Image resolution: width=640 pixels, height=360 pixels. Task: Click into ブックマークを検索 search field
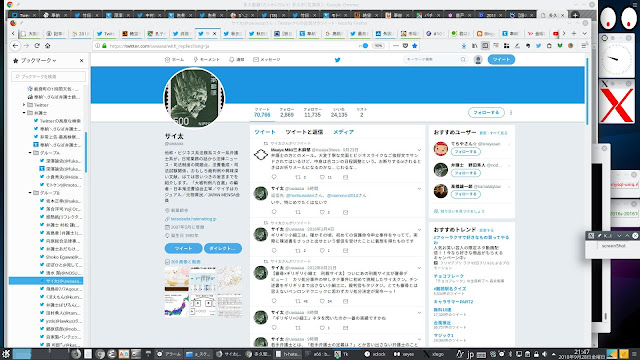tap(49, 76)
